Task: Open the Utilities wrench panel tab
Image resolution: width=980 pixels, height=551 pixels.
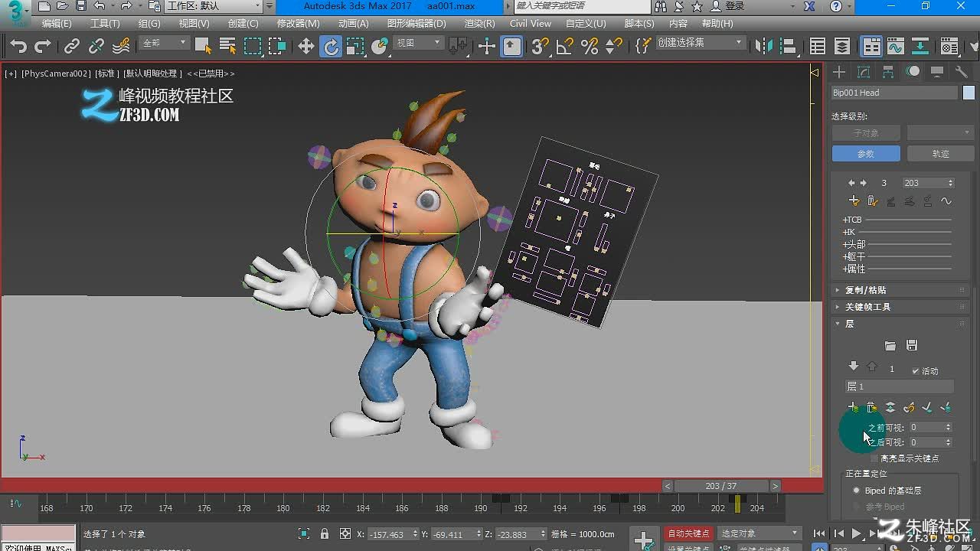Action: pos(962,72)
